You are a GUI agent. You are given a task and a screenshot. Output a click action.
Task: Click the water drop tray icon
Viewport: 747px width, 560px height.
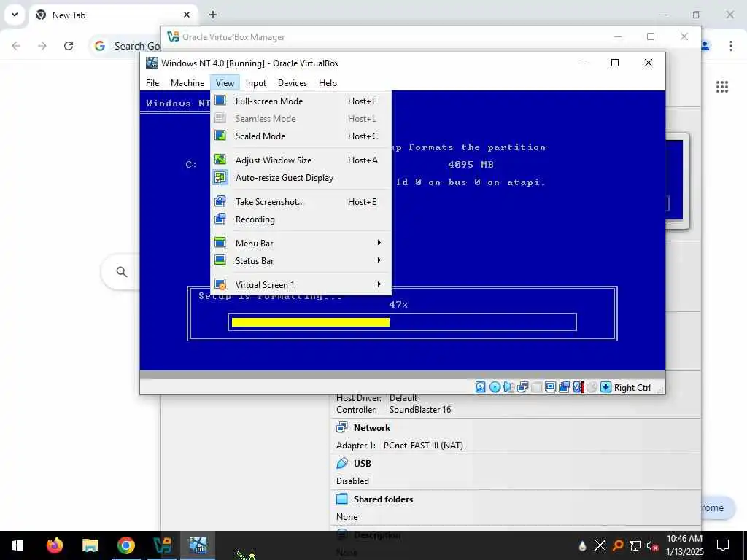click(x=582, y=545)
